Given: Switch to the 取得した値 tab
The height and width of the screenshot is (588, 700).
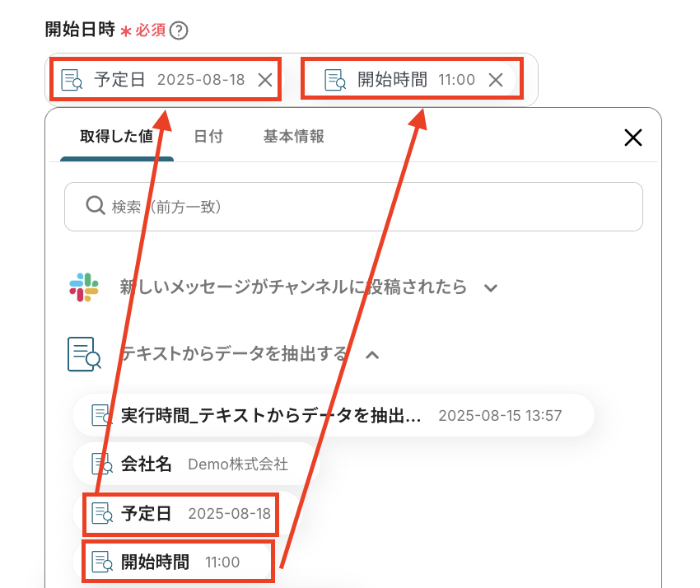Looking at the screenshot, I should coord(116,136).
